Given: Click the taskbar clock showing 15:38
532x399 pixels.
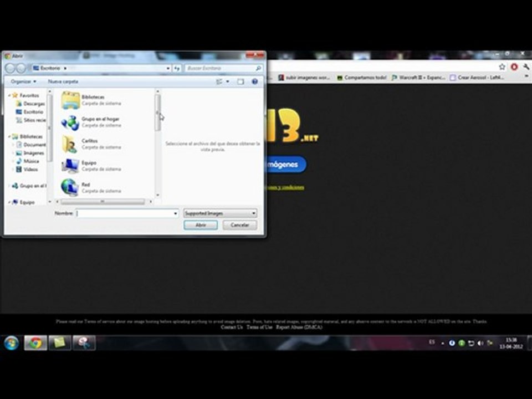Looking at the screenshot, I should (x=511, y=343).
